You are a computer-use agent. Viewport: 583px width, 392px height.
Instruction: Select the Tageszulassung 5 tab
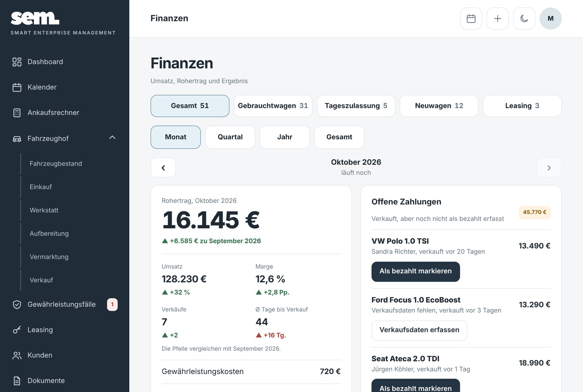click(356, 106)
